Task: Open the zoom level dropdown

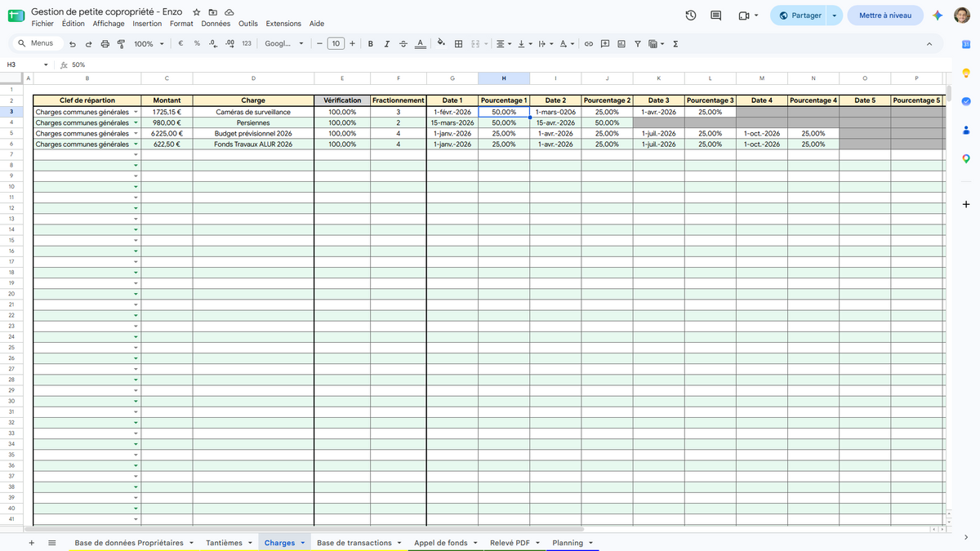Action: coord(149,43)
